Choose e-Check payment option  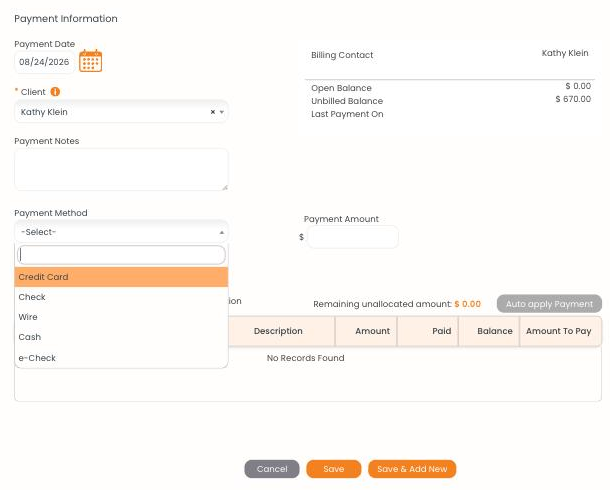pyautogui.click(x=121, y=358)
